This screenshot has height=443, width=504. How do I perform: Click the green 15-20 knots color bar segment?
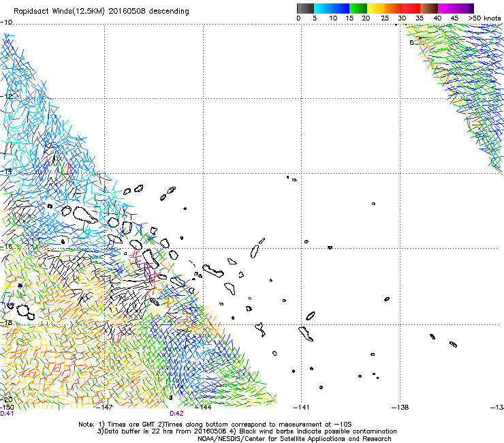358,8
